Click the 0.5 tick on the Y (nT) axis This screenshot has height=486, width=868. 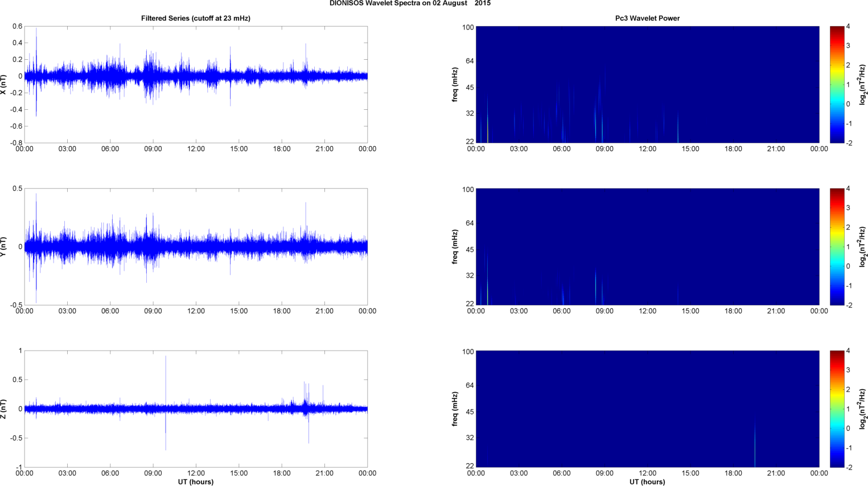(x=17, y=189)
